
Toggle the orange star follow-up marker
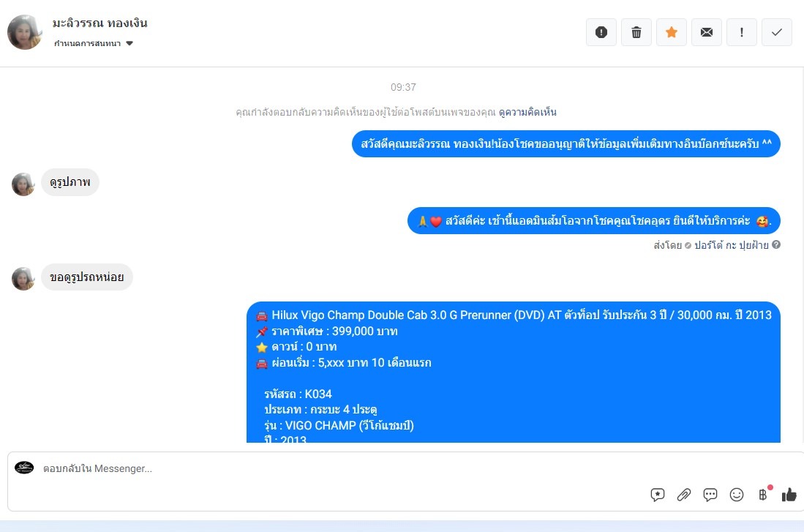click(x=671, y=32)
